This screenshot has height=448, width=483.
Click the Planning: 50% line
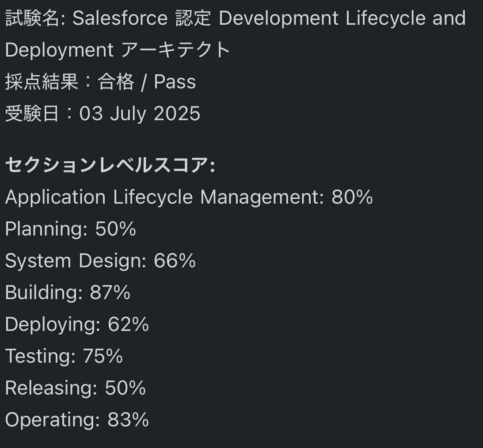coord(71,229)
